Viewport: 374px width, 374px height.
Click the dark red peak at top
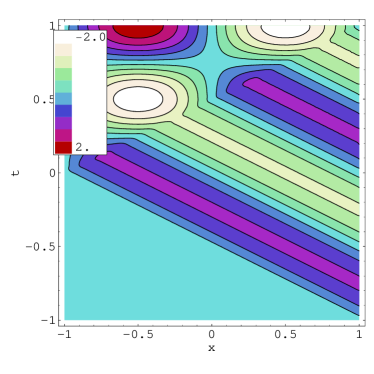(138, 31)
